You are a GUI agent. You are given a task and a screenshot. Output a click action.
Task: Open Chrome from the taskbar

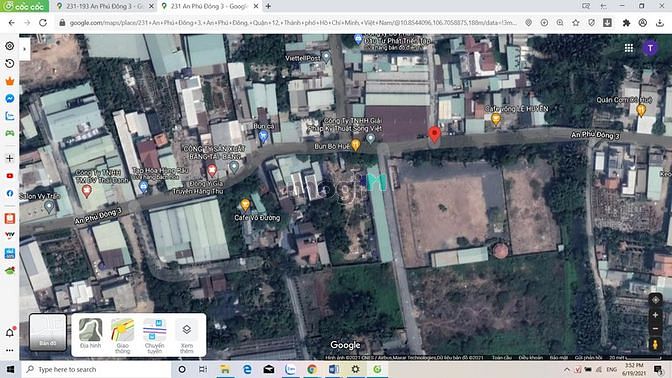point(312,369)
